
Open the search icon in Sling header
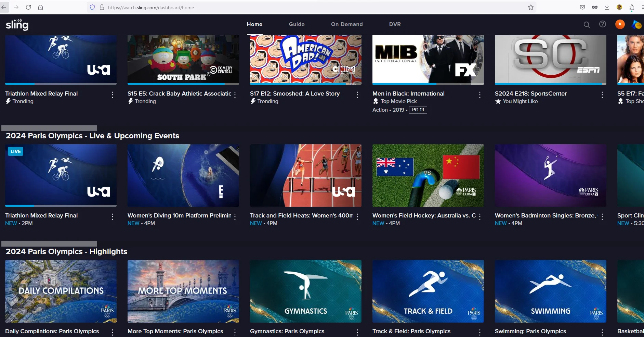click(x=587, y=25)
